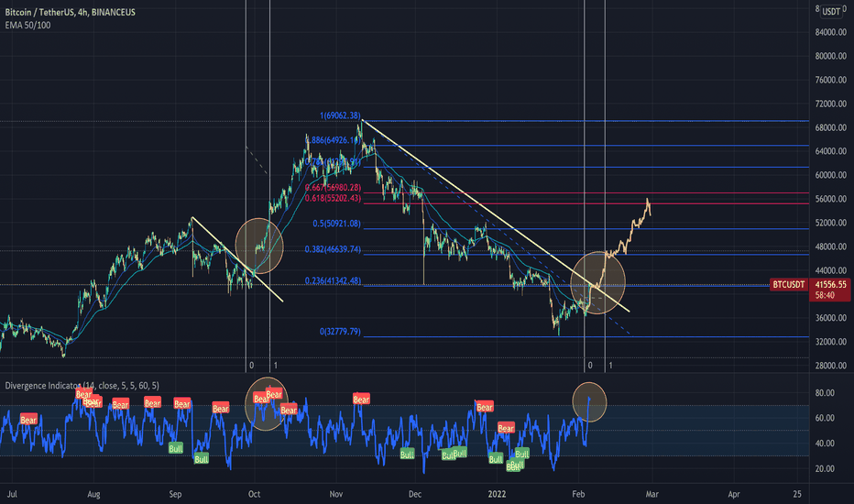Click 76000.00 on the price axis
Image resolution: width=854 pixels, height=504 pixels.
click(830, 80)
